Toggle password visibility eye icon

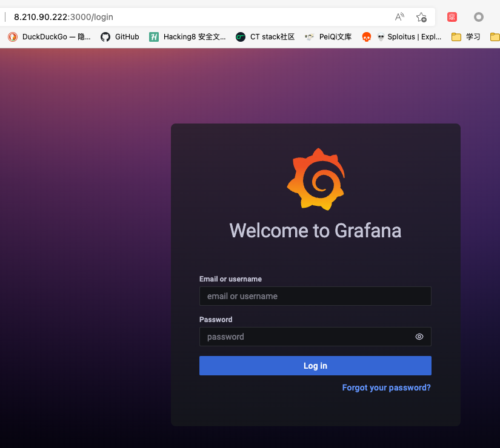[x=419, y=337]
